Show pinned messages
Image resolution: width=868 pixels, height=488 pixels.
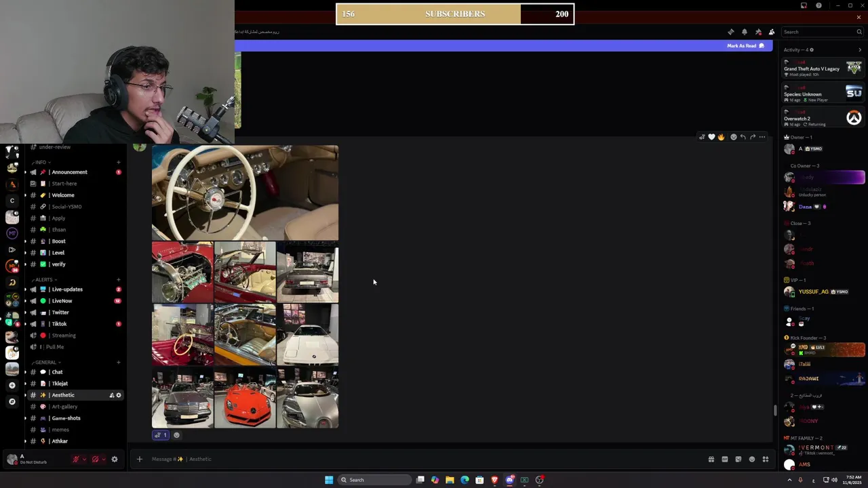[x=758, y=32]
